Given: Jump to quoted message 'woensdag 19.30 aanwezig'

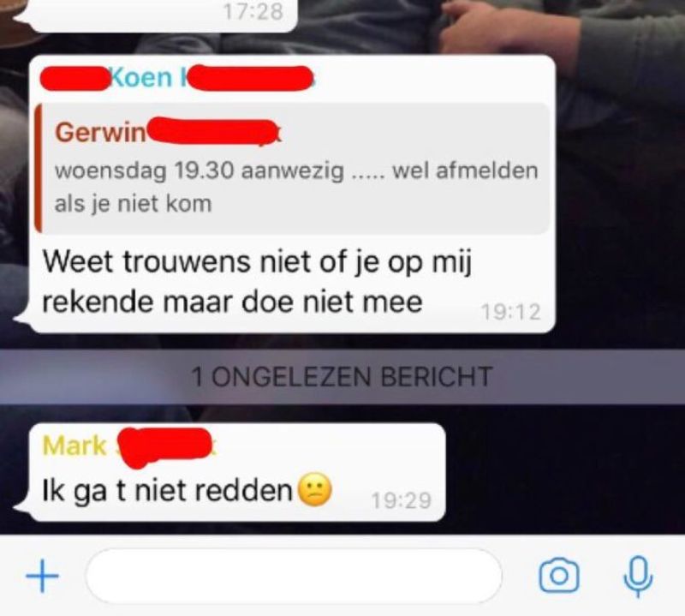Looking at the screenshot, I should coord(200,170).
